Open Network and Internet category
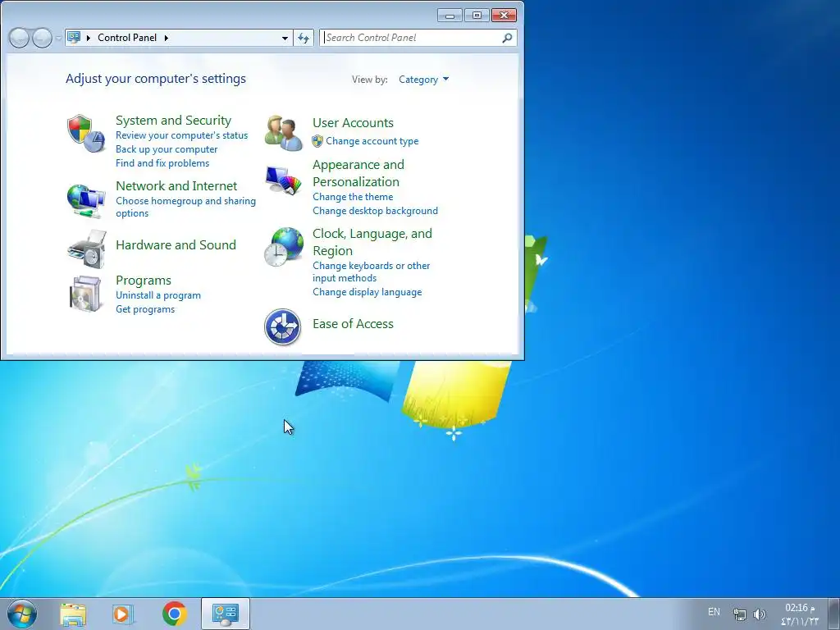This screenshot has width=840, height=630. [x=176, y=186]
